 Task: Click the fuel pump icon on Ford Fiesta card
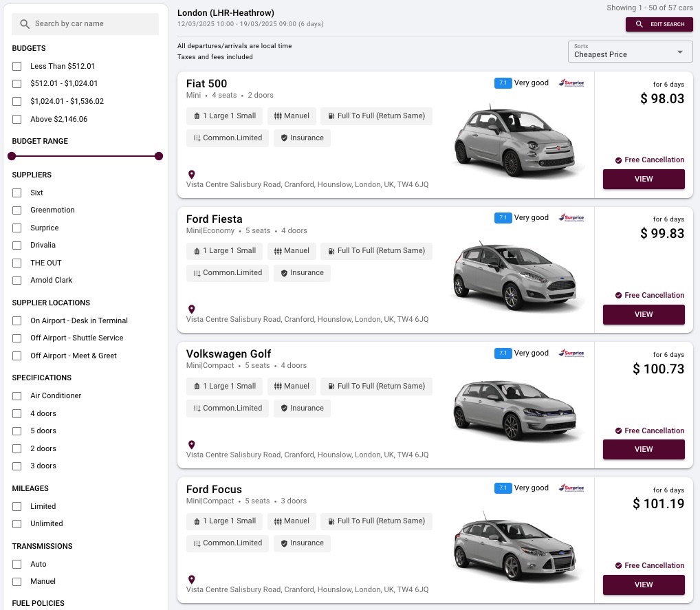(331, 251)
